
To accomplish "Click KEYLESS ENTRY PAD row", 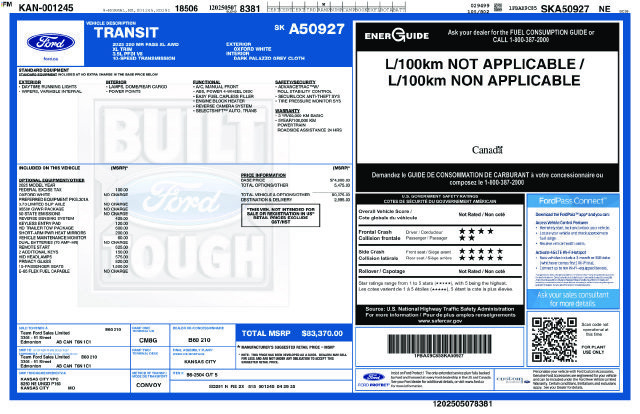I will 73,223.
